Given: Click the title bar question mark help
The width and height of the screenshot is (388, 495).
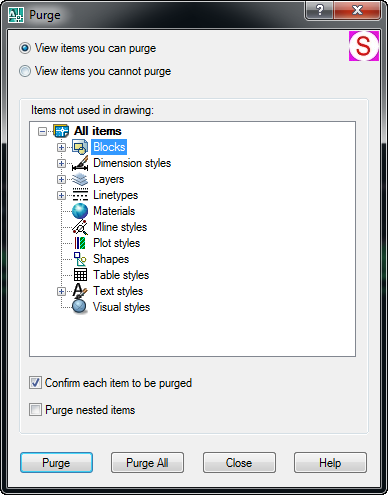Looking at the screenshot, I should coord(319,11).
